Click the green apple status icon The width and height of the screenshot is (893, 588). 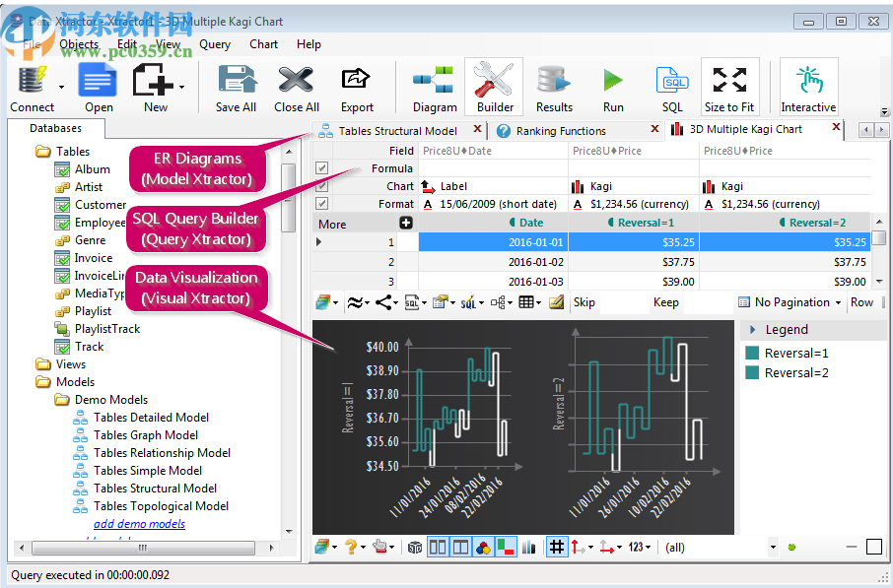coord(791,547)
